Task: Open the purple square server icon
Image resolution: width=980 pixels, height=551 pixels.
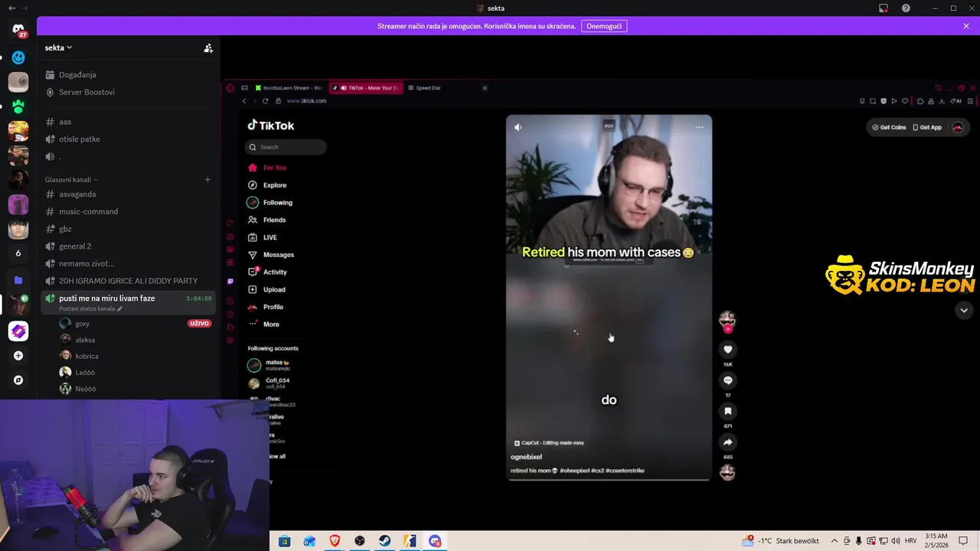Action: pos(18,204)
